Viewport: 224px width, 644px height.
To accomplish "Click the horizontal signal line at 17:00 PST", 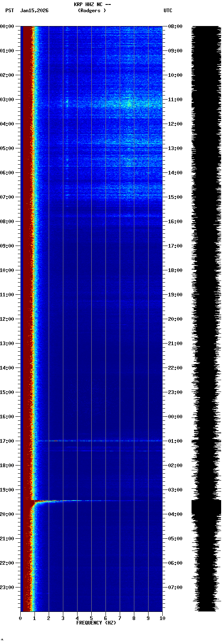I will click(x=99, y=441).
